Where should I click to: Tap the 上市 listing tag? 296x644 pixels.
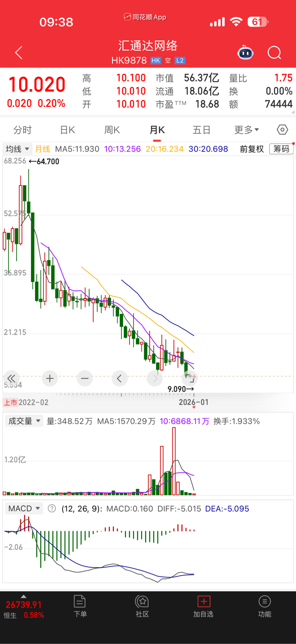coord(10,402)
